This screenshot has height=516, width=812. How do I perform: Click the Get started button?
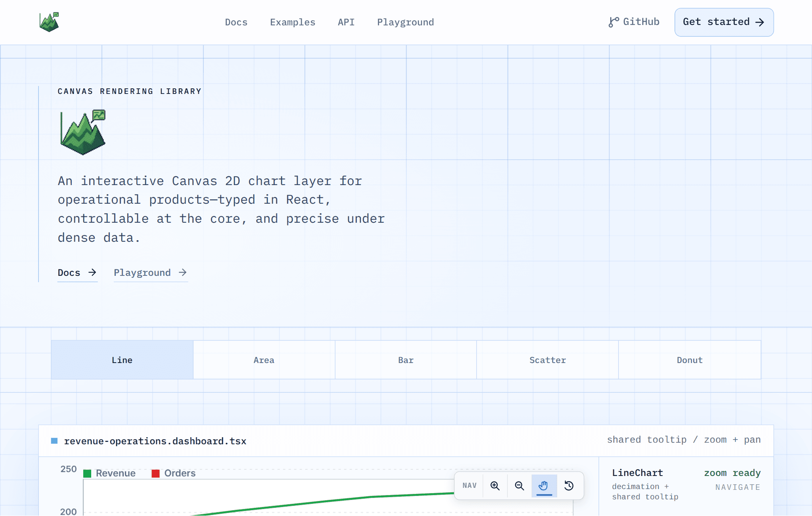click(x=724, y=22)
